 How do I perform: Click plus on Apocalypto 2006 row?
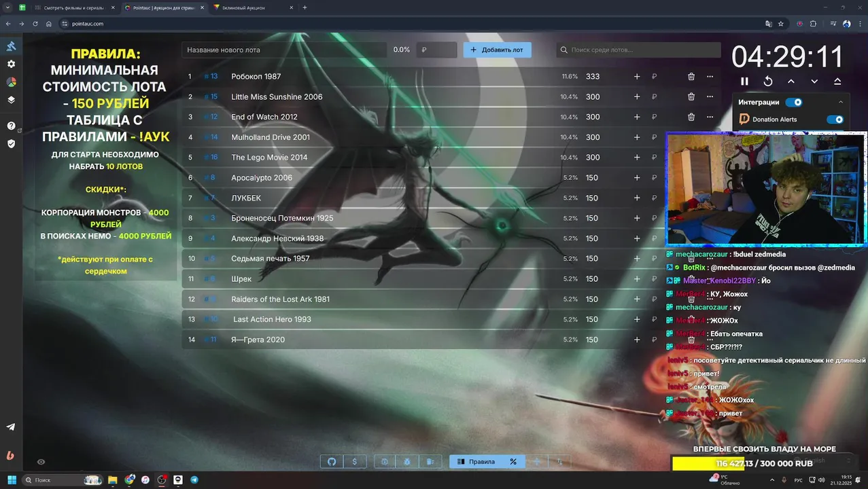[x=637, y=178]
